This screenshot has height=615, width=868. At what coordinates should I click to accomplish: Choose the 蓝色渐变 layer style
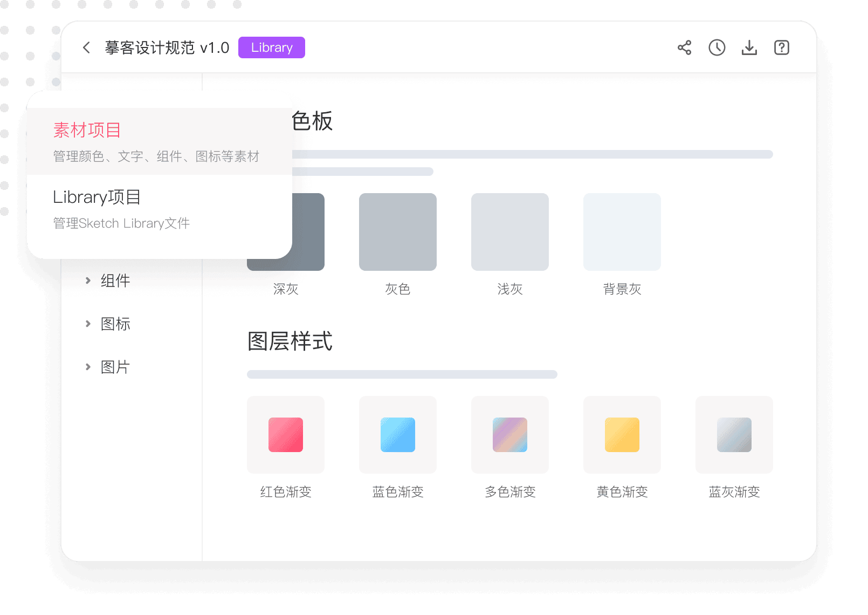coord(397,435)
